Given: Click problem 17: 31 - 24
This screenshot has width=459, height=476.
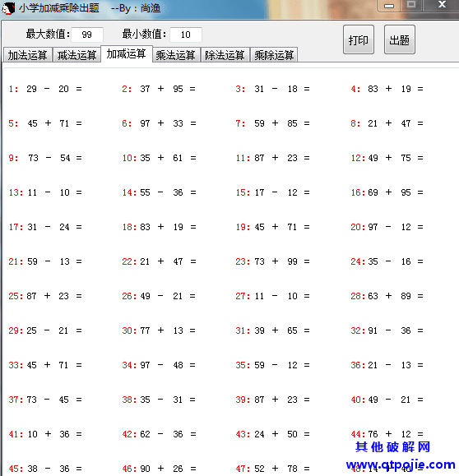Looking at the screenshot, I should click(45, 227).
